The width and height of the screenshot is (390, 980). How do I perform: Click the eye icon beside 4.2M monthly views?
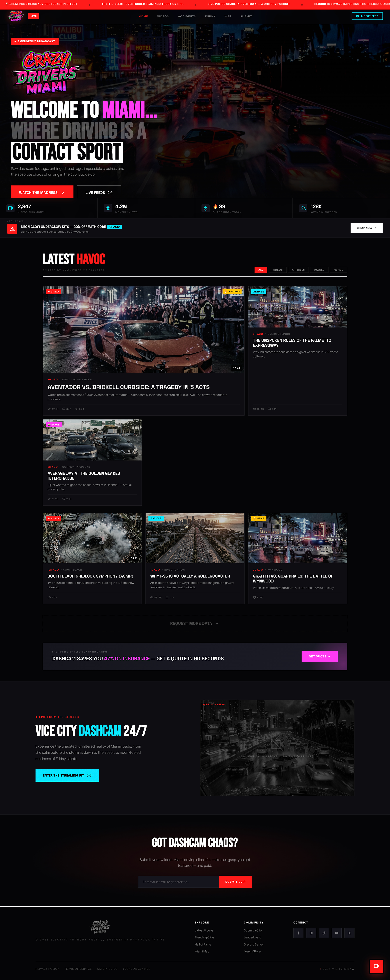(108, 208)
